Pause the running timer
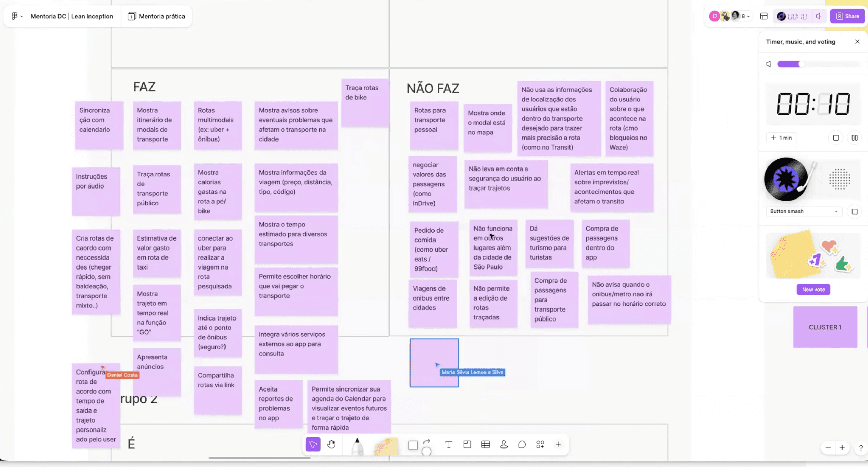Screen dimensions: 868x467 855,138
